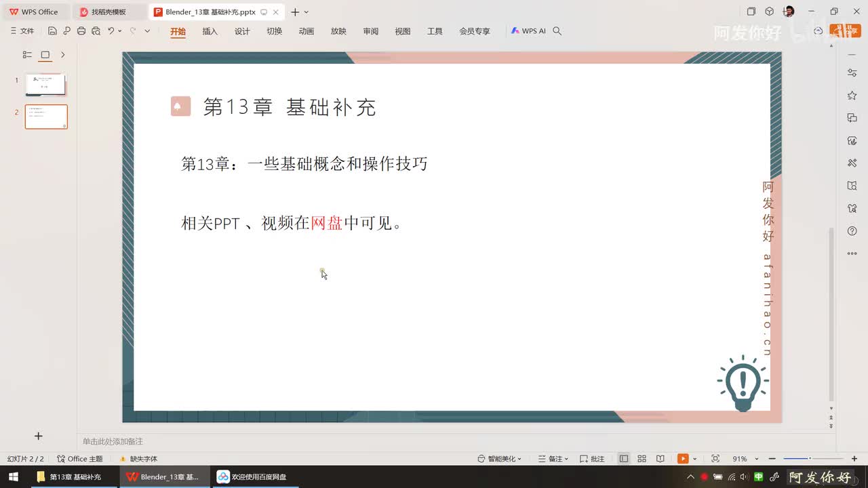This screenshot has height=488, width=868.
Task: Click the 缺失字体 warning in status bar
Action: 138,459
